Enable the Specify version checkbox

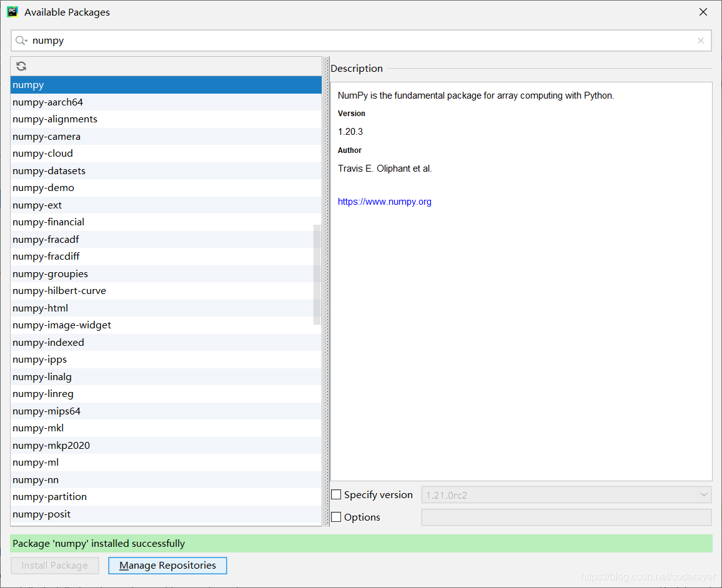336,494
